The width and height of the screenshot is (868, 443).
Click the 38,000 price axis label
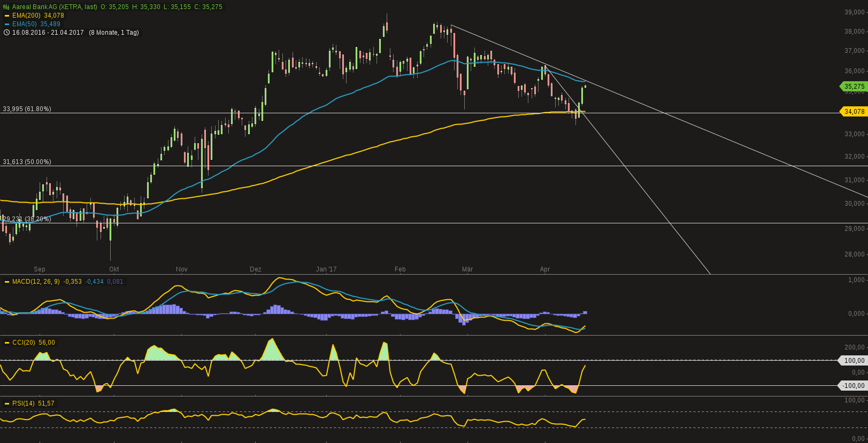pos(855,32)
